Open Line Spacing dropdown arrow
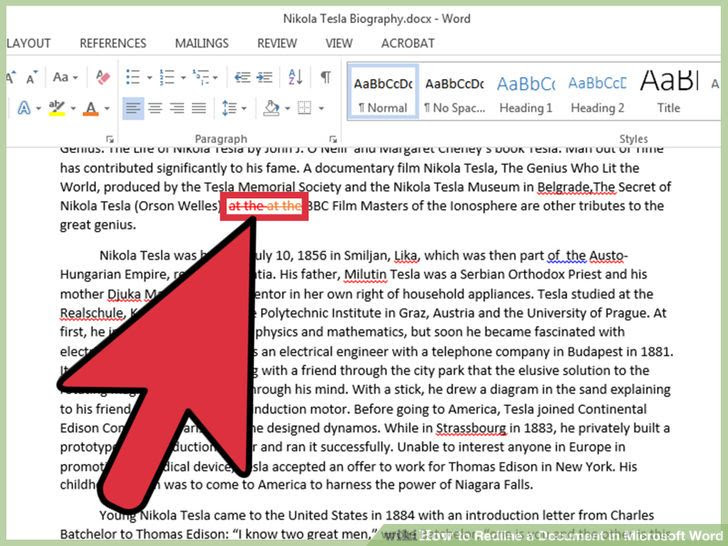728x546 pixels. 244,109
